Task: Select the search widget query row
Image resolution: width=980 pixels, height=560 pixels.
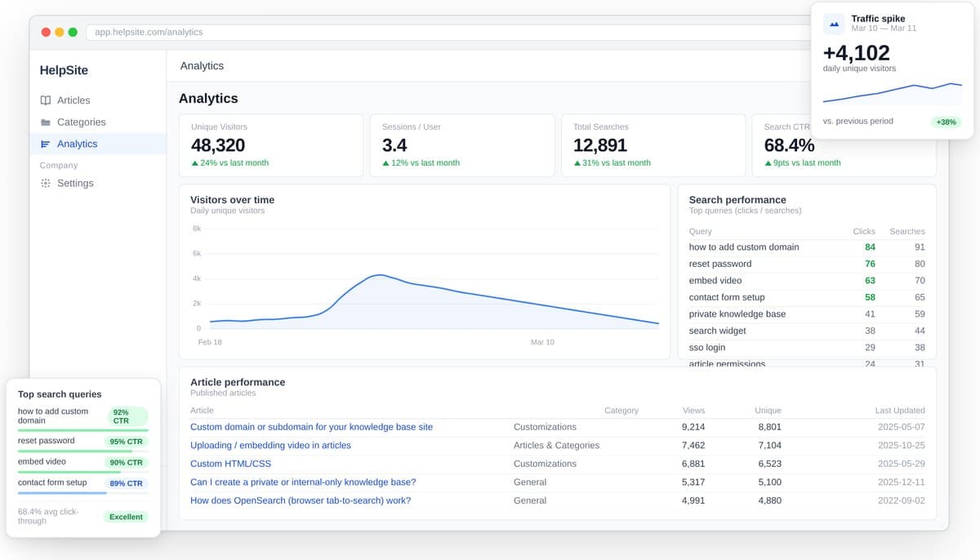Action: coord(807,331)
